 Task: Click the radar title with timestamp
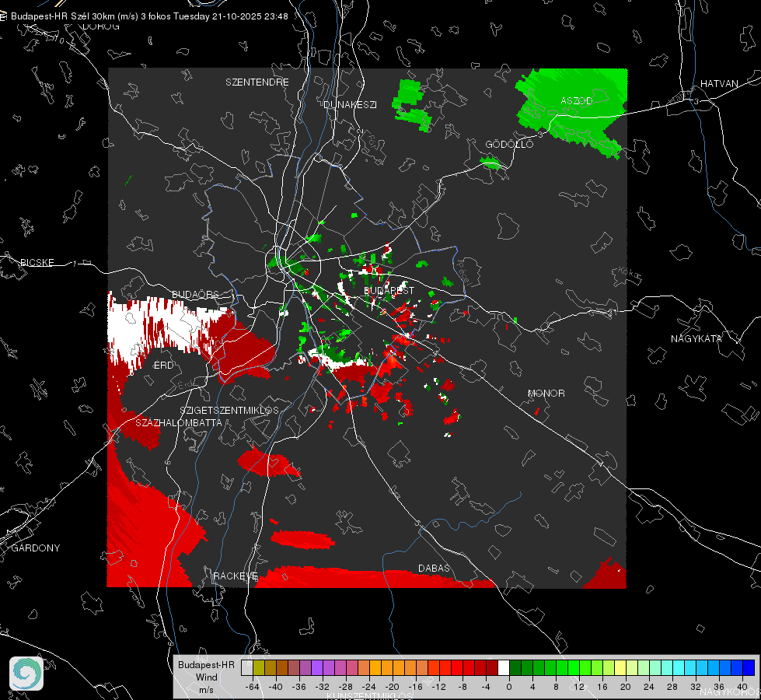pyautogui.click(x=149, y=16)
